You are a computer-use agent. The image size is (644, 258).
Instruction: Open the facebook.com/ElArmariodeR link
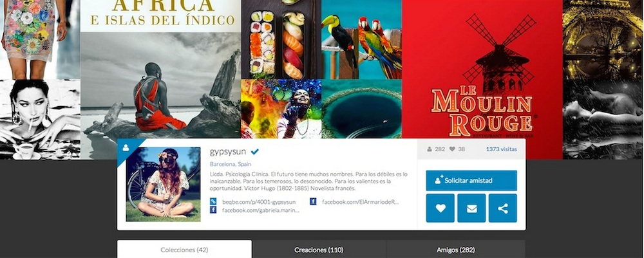(x=360, y=202)
